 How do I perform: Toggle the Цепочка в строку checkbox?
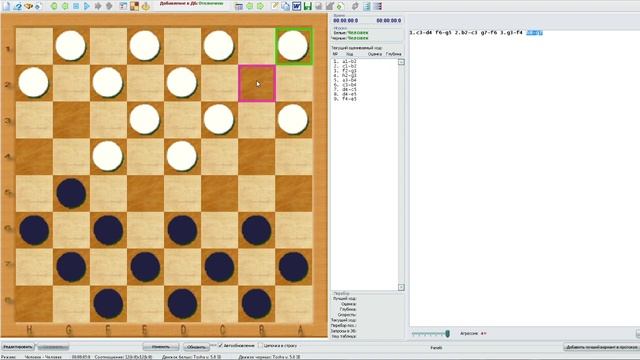pyautogui.click(x=261, y=345)
